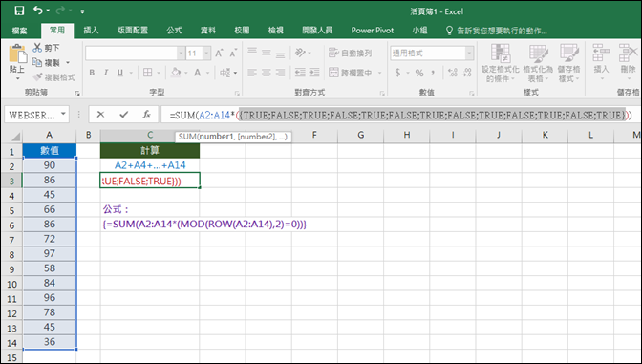Confirm formula entry with checkmark
This screenshot has width=642, height=364.
click(x=123, y=115)
